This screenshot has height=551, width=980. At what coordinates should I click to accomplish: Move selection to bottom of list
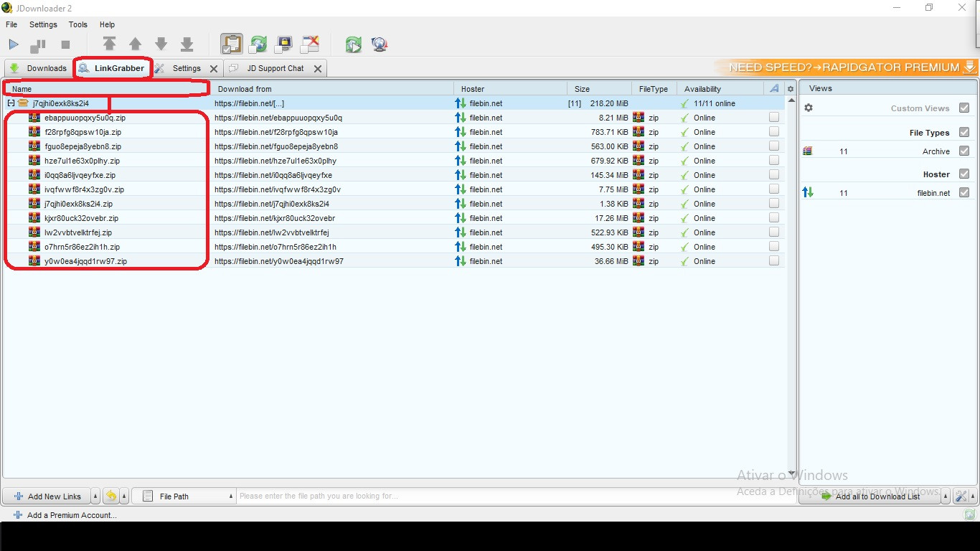point(187,44)
